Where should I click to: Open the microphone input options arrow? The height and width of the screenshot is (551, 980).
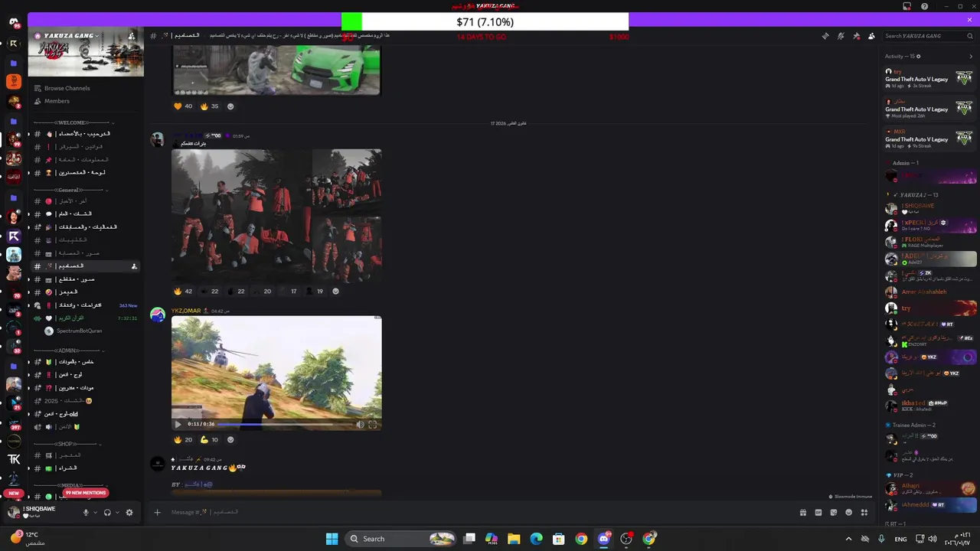pos(95,513)
